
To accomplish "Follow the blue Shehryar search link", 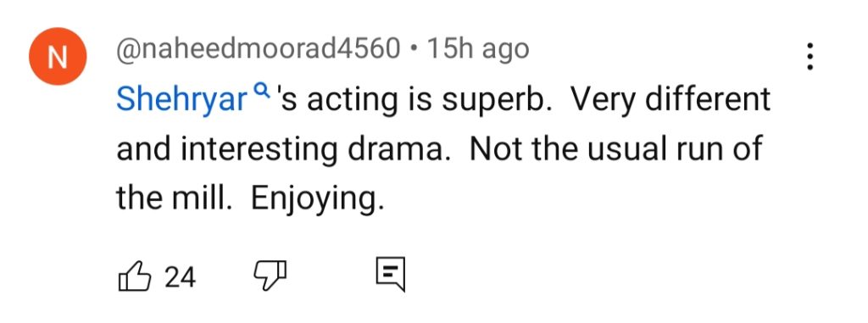I will click(181, 101).
